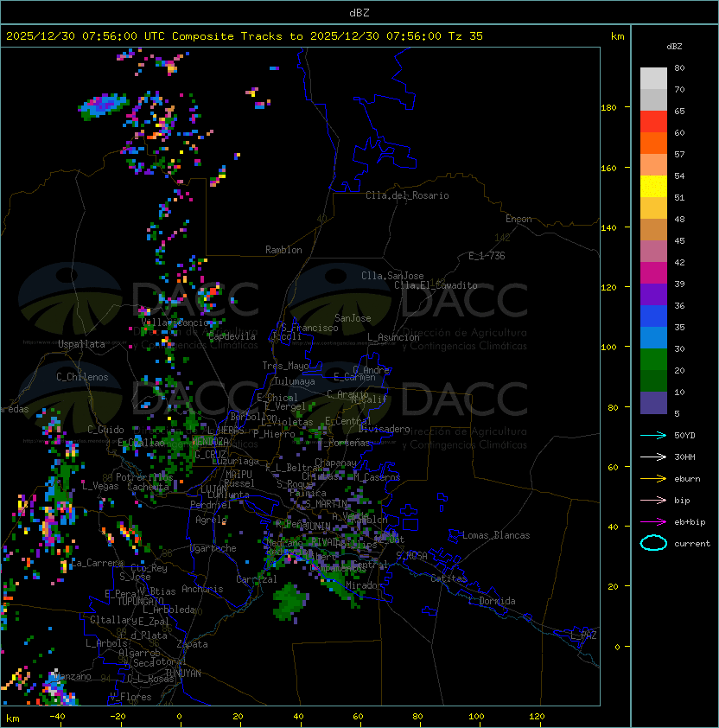
Task: Click the 'Uspallata' map label
Action: pos(81,344)
